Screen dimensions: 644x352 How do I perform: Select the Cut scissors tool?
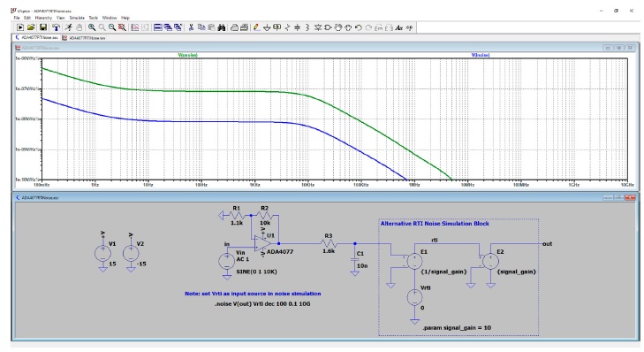point(191,27)
